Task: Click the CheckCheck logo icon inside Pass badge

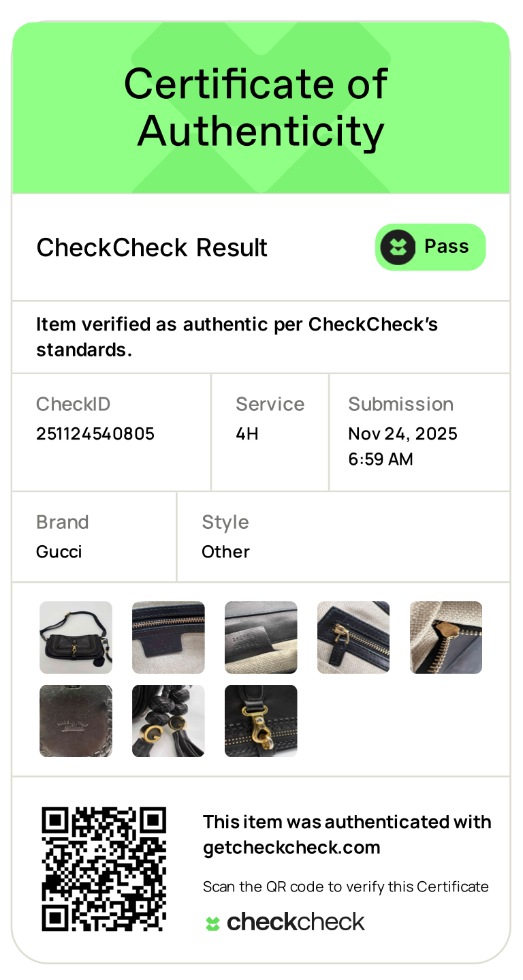Action: tap(398, 247)
